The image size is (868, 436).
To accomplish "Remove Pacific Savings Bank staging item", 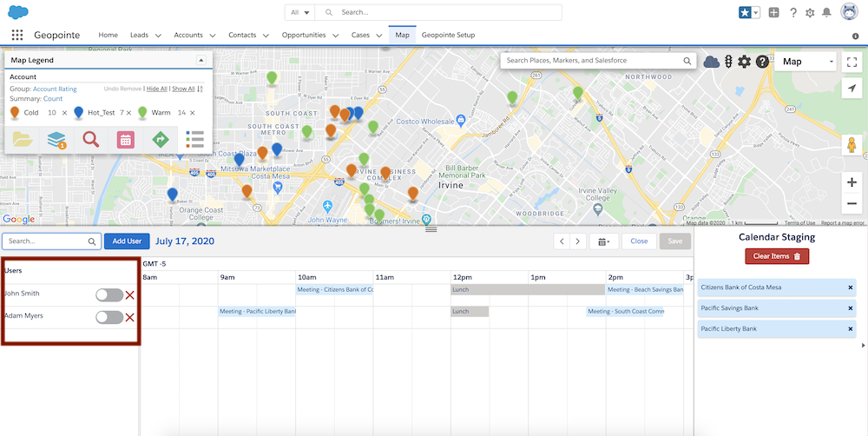I will coord(851,308).
